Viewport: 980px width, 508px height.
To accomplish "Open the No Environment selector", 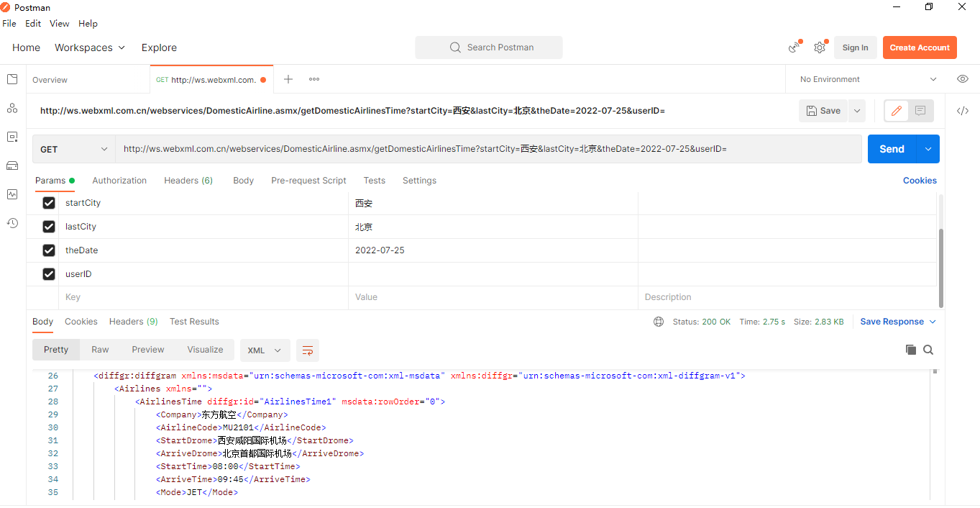I will point(869,79).
